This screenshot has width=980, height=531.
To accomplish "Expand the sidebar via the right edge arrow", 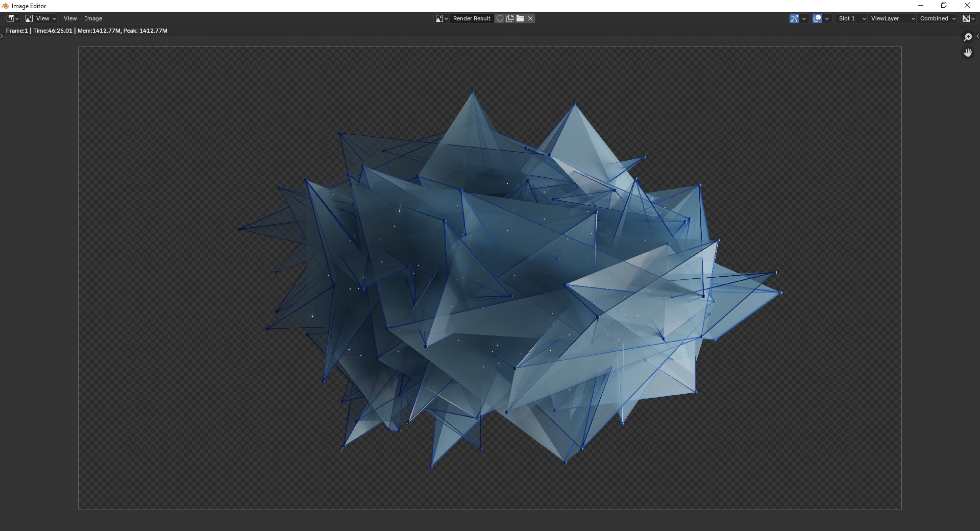I will [977, 36].
